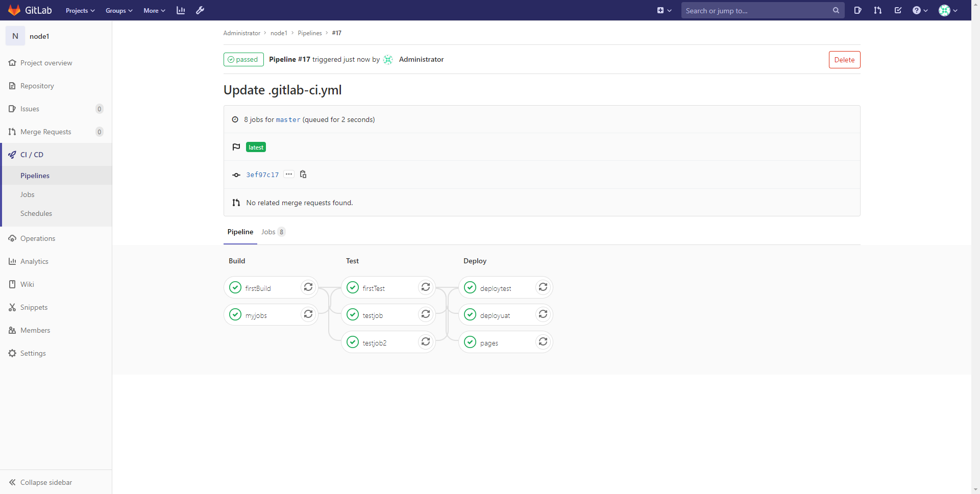Open the Merge Requests sidebar item
The width and height of the screenshot is (980, 494).
(x=56, y=132)
